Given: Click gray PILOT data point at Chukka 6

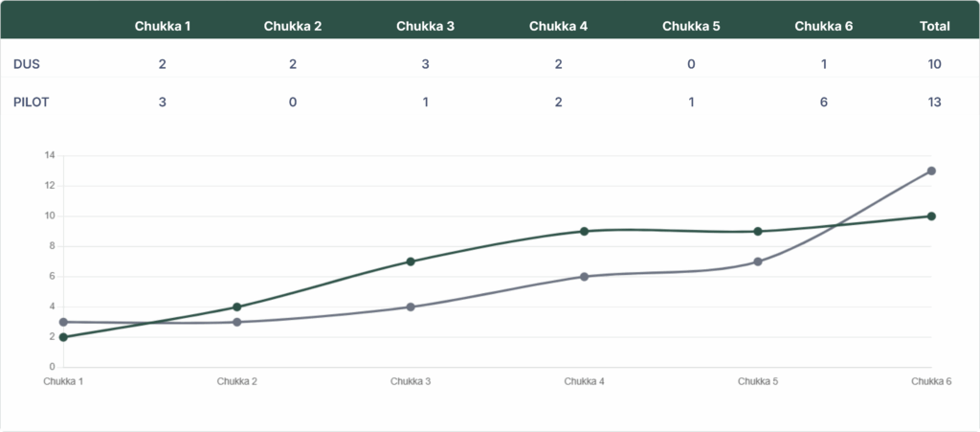Looking at the screenshot, I should pos(931,171).
